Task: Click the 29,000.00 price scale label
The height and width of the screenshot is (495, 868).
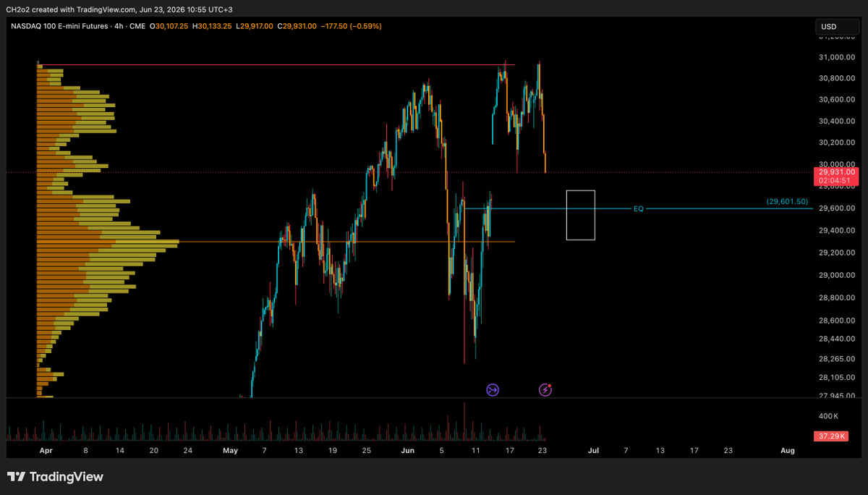Action: 838,275
